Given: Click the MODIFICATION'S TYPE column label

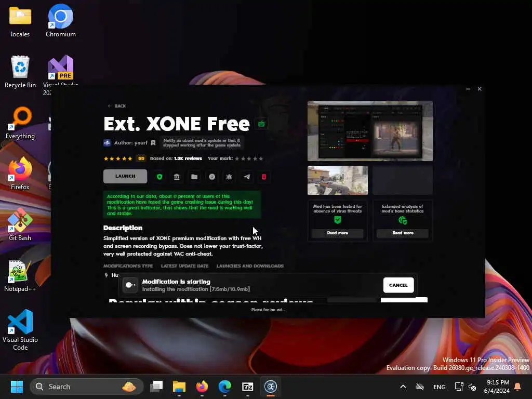Looking at the screenshot, I should (x=128, y=266).
